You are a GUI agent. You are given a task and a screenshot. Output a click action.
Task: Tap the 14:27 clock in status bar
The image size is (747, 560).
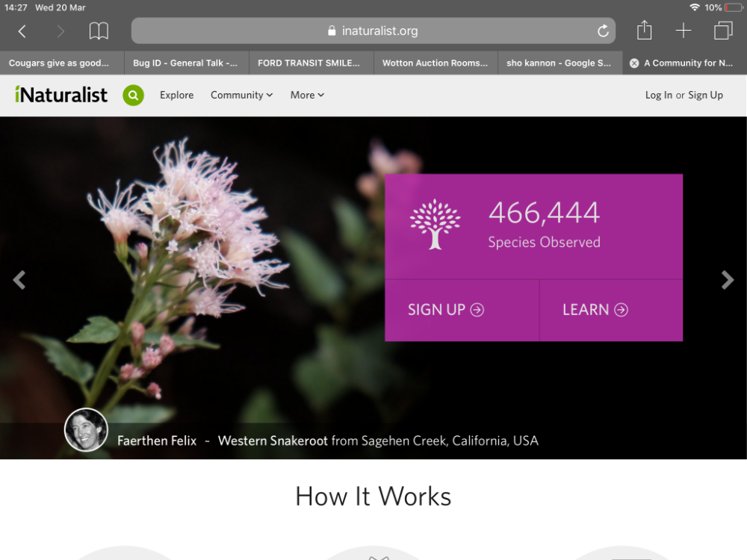16,7
